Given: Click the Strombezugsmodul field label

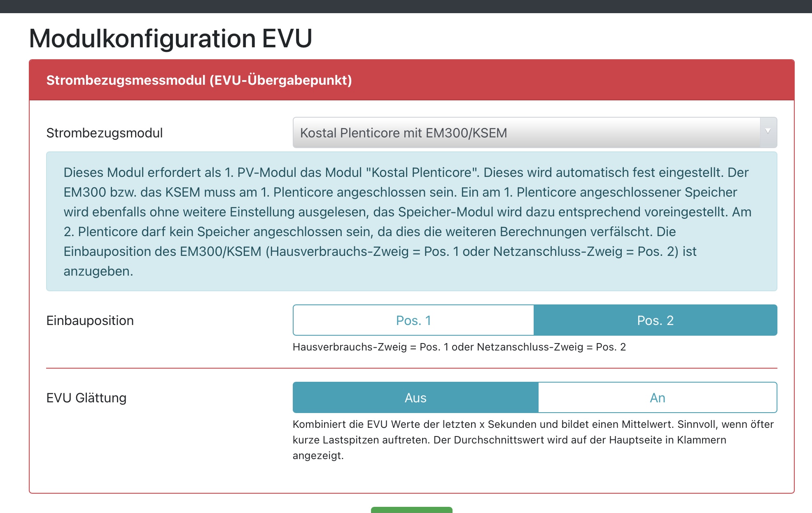Looking at the screenshot, I should (104, 133).
